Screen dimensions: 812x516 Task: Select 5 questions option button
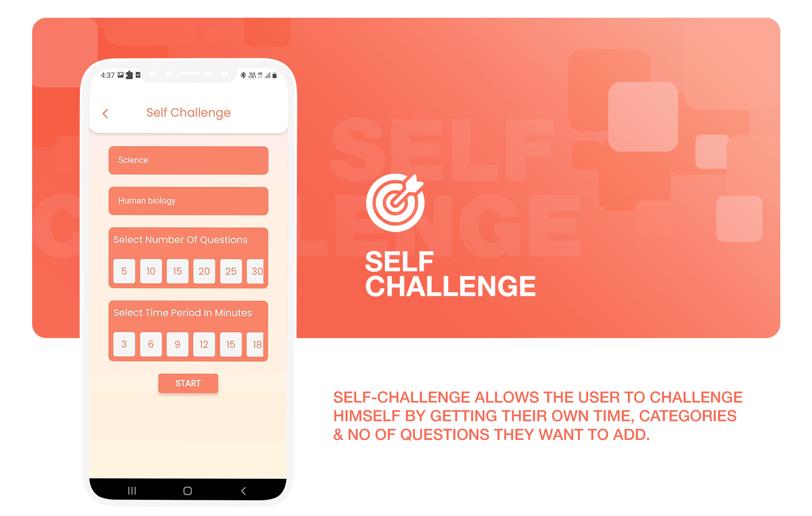coord(123,272)
